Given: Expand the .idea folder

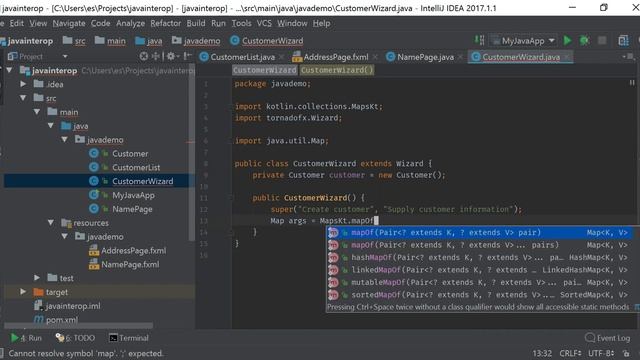Looking at the screenshot, I should [23, 84].
